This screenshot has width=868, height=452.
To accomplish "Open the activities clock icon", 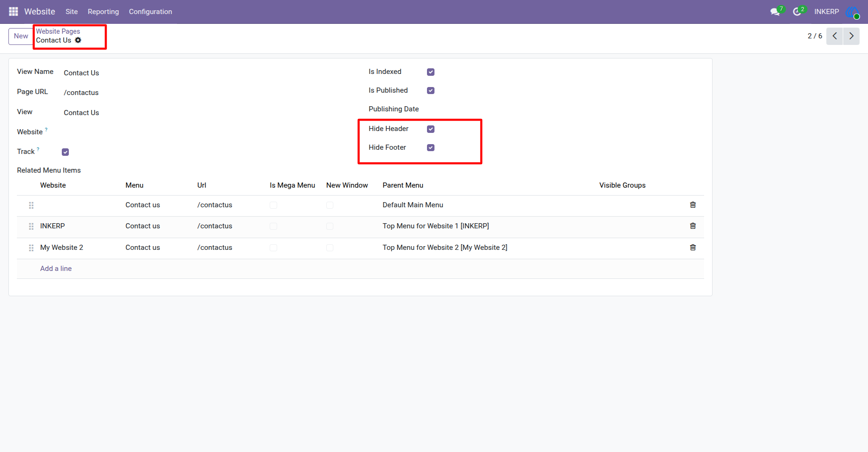I will pyautogui.click(x=797, y=12).
